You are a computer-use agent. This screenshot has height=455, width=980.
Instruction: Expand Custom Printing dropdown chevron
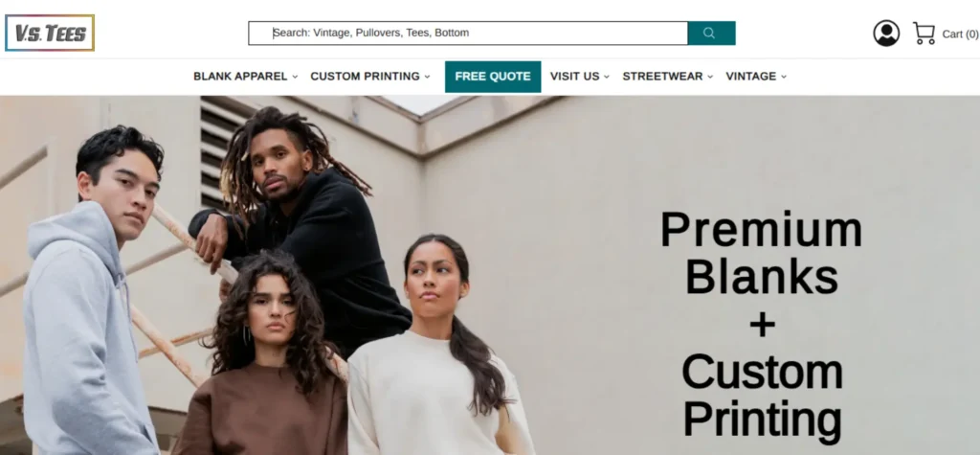coord(428,77)
